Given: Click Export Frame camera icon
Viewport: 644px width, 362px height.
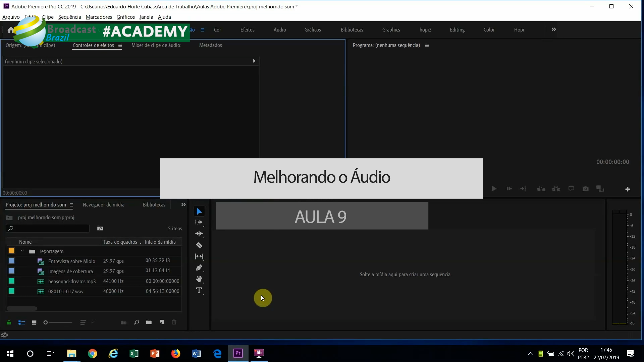Looking at the screenshot, I should (586, 189).
